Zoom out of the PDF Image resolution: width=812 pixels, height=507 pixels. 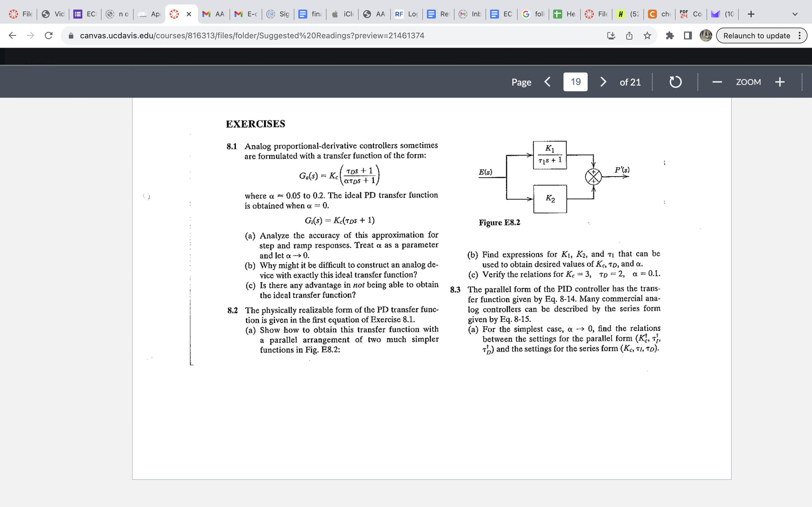pyautogui.click(x=717, y=81)
